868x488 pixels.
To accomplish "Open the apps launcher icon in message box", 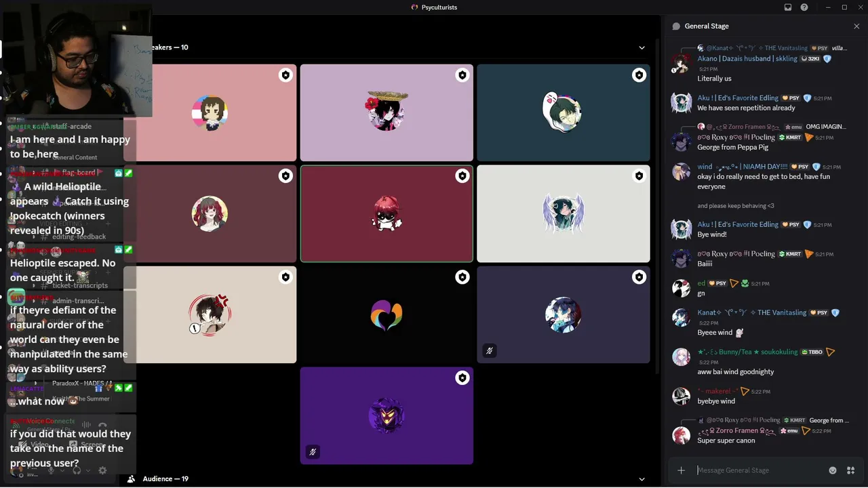I will click(x=851, y=470).
